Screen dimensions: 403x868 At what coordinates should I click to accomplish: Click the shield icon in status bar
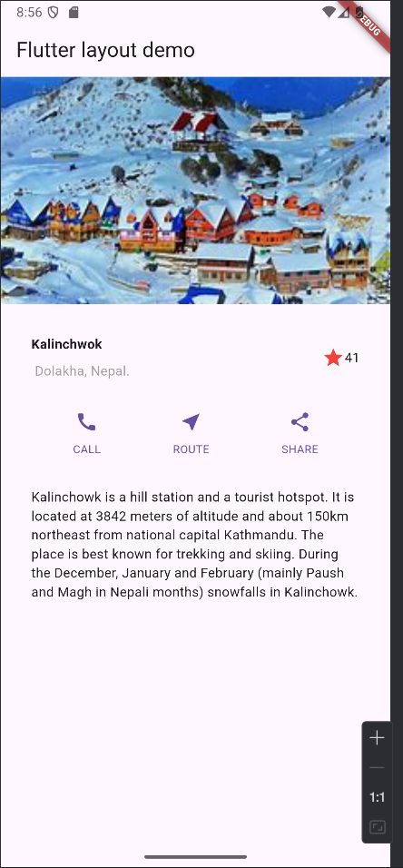[x=54, y=13]
